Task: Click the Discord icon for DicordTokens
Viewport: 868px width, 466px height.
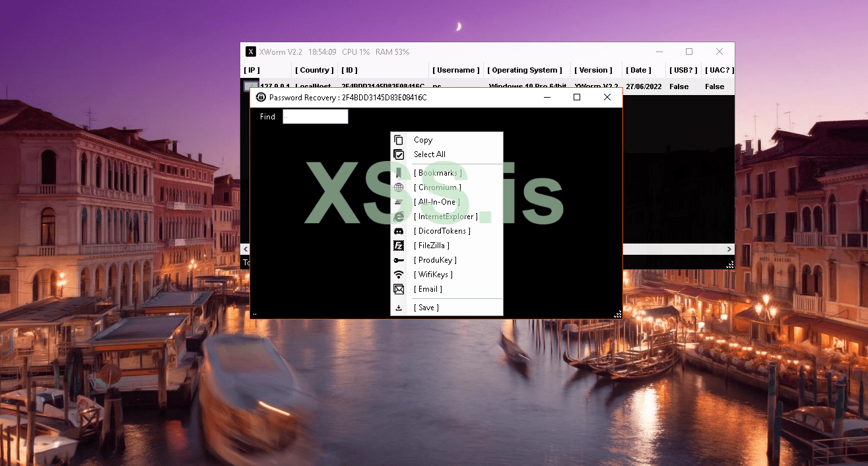Action: coord(399,231)
